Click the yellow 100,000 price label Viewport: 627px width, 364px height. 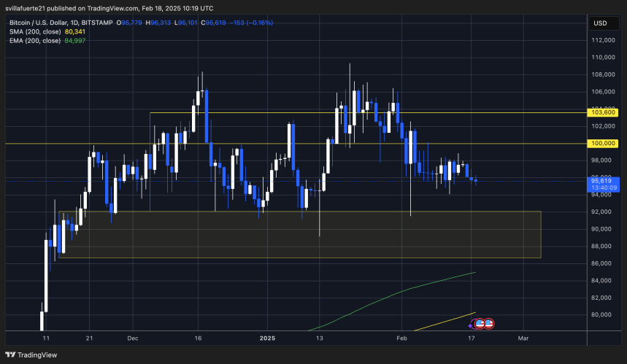(x=605, y=144)
